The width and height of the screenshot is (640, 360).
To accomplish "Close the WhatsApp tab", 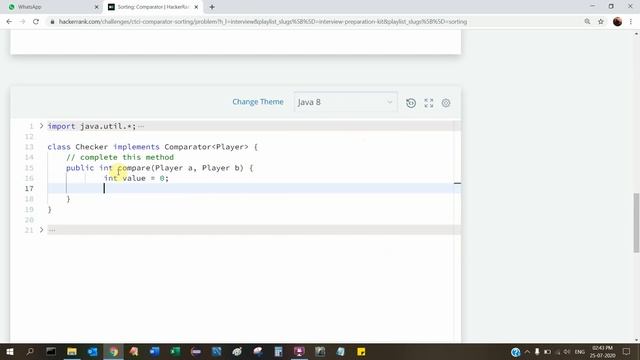I will click(96, 7).
